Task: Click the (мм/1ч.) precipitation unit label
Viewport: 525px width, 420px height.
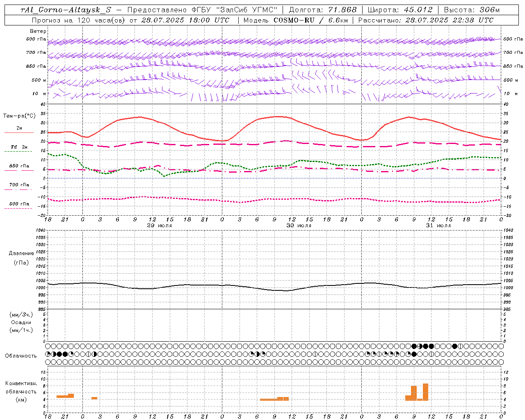Action: 21,330
